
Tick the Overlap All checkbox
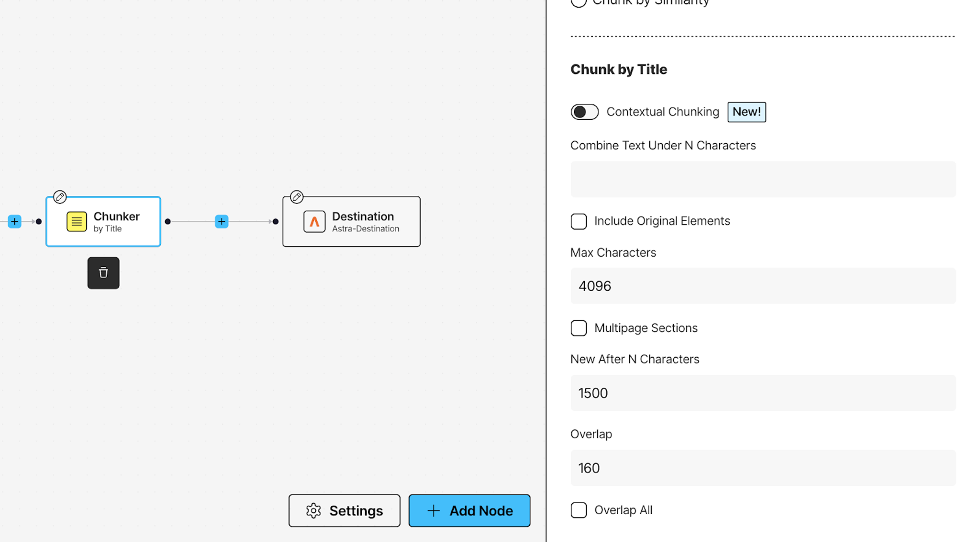click(579, 510)
